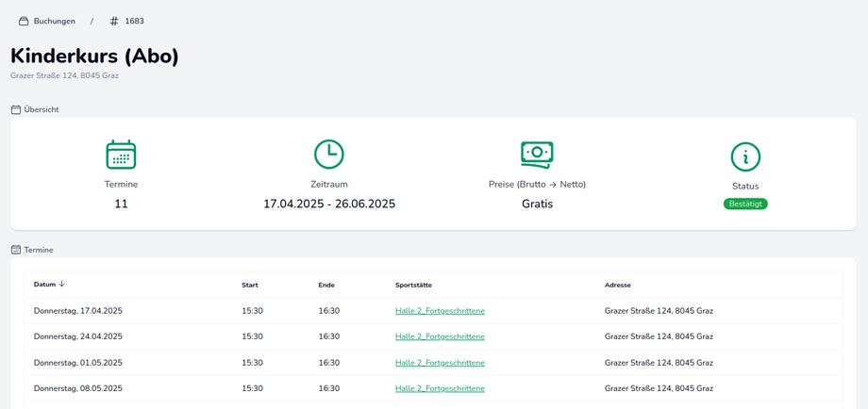Click start time 15:30 in the 17.04.2025 row
868x409 pixels.
coord(253,311)
